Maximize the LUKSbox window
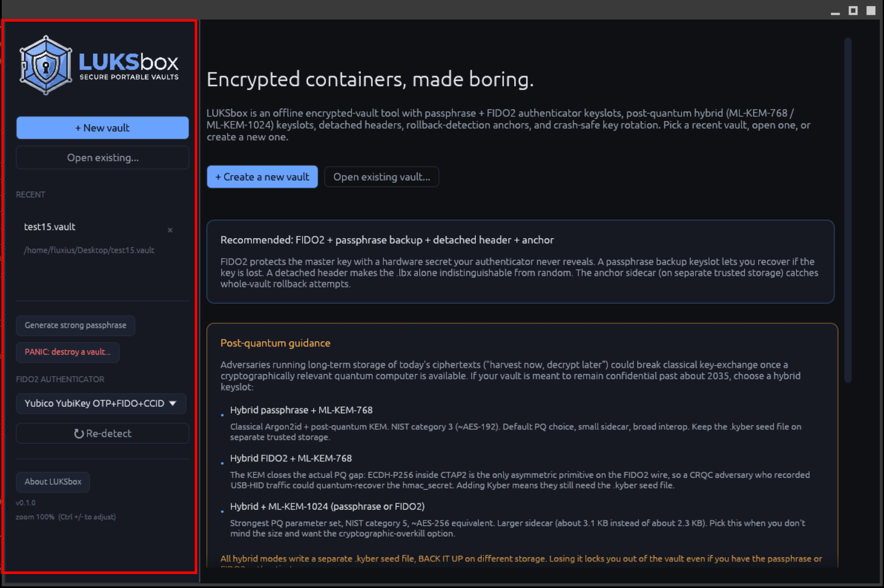The height and width of the screenshot is (588, 884). click(x=853, y=11)
